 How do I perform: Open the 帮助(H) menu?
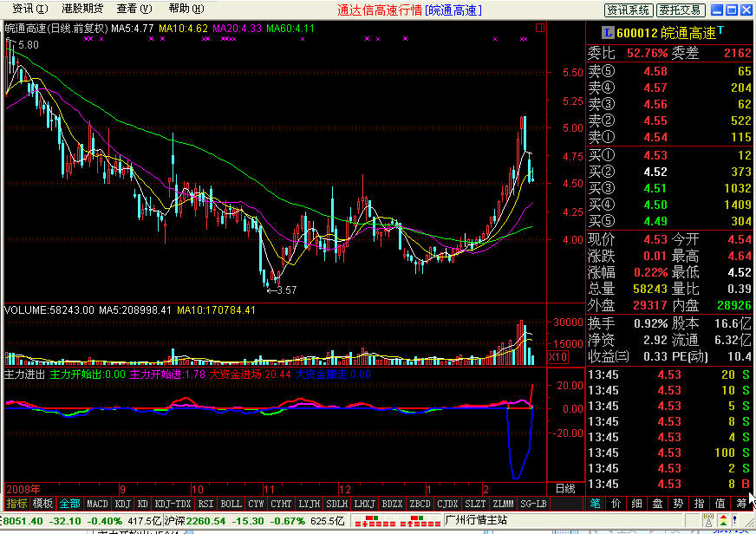(x=186, y=9)
